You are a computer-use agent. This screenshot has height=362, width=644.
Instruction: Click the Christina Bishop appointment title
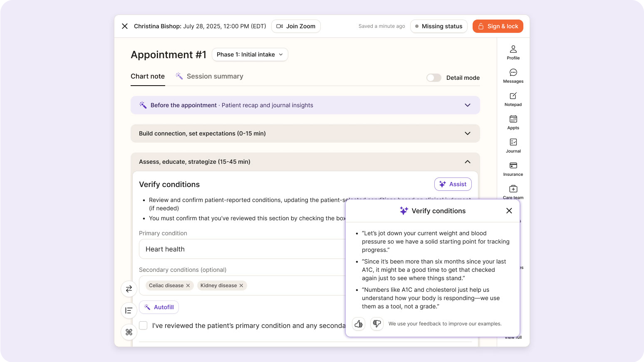[200, 26]
